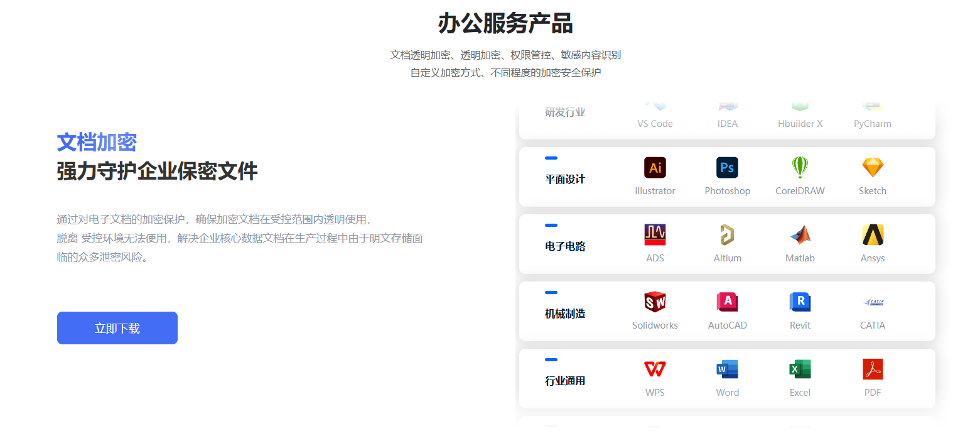Click the Solidworks text label
This screenshot has width=980, height=448.
point(655,325)
